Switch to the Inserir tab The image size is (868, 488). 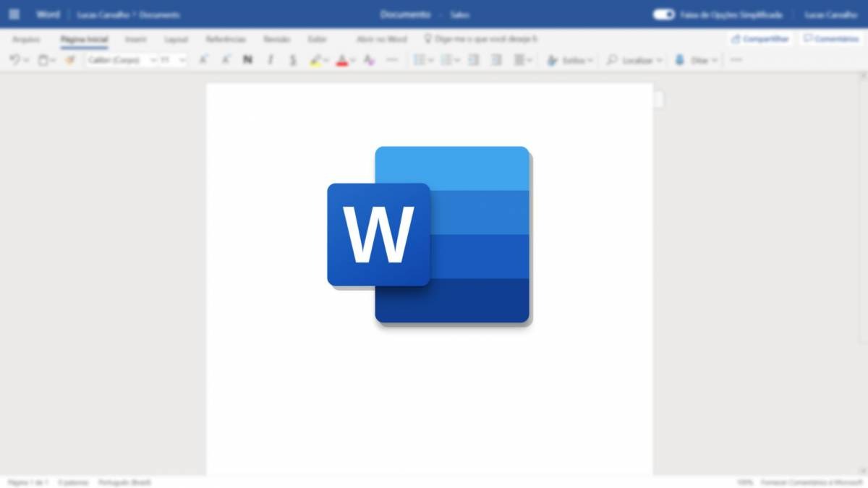click(x=135, y=39)
